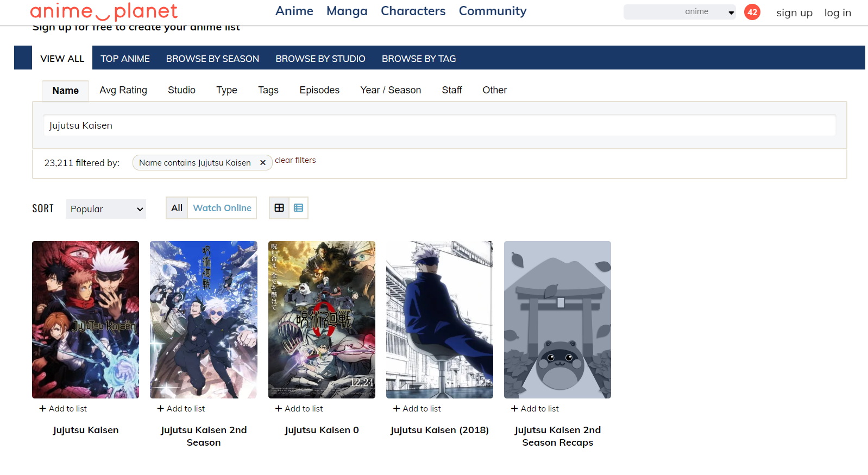Open the Manga navigation menu

coord(347,11)
